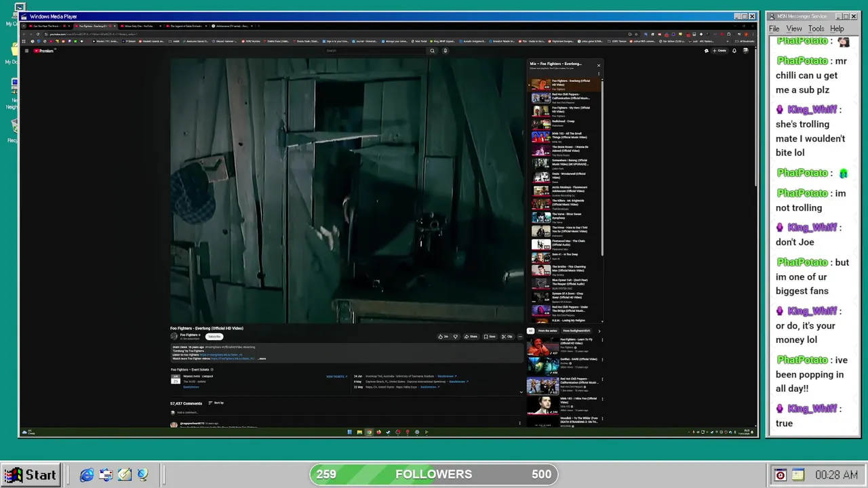868x488 pixels.
Task: Select the From foofightersVEVO chip
Action: pyautogui.click(x=577, y=331)
